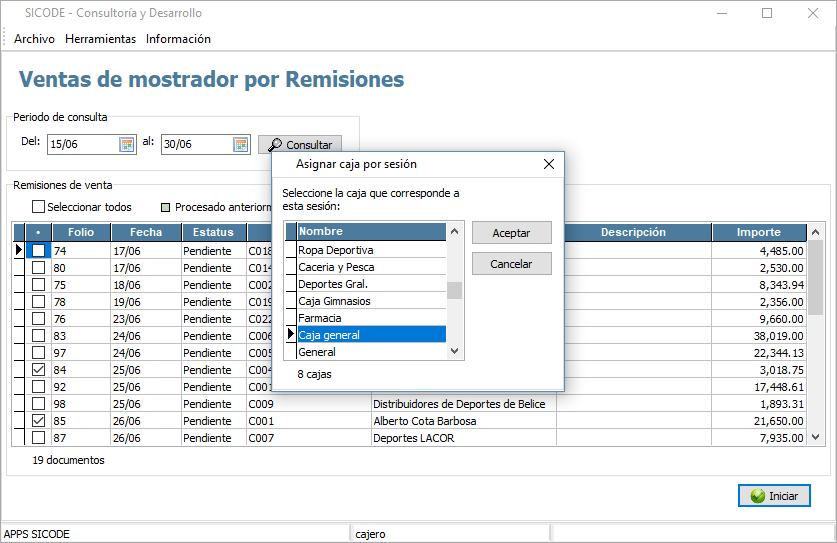Click the green Procesado anteriormente legend swatch
This screenshot has height=543, width=837.
tap(166, 207)
